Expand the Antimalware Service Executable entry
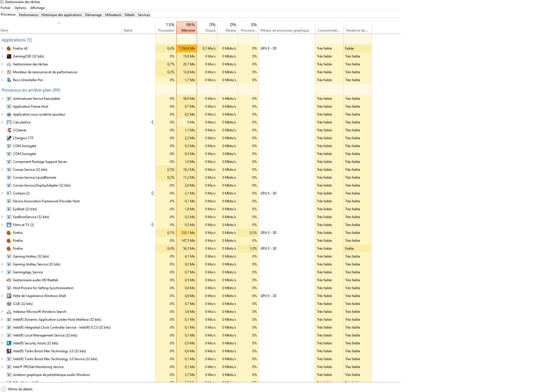This screenshot has height=392, width=542. 2,99
